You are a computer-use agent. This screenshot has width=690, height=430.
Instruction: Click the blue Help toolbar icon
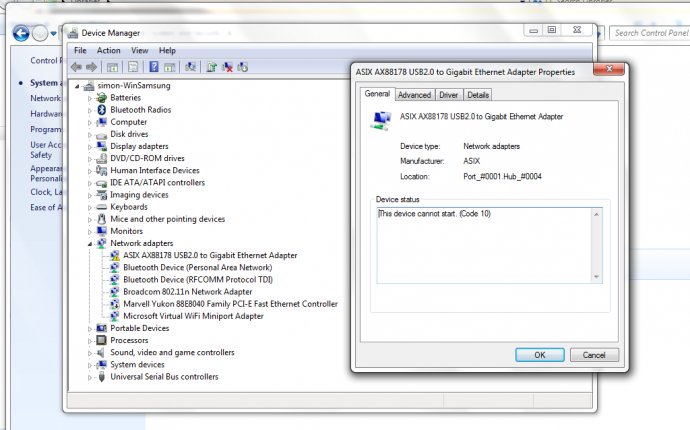tap(155, 67)
